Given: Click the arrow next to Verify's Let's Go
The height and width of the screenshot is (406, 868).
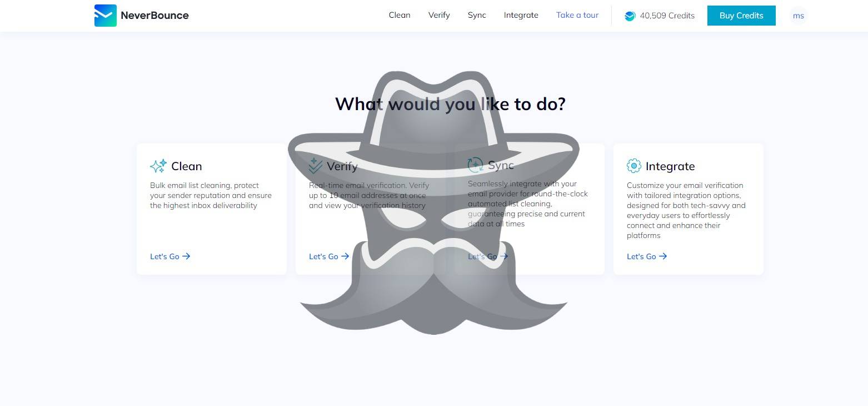Looking at the screenshot, I should click(x=345, y=256).
